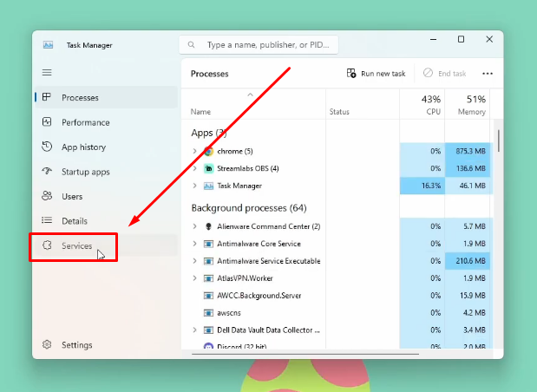Viewport: 537px width, 392px height.
Task: Click the search box for name or PID
Action: click(259, 45)
